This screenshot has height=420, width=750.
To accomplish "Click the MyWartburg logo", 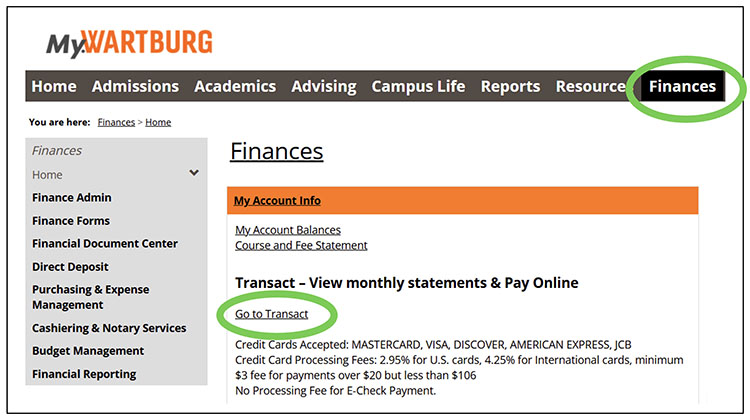I will [x=129, y=42].
